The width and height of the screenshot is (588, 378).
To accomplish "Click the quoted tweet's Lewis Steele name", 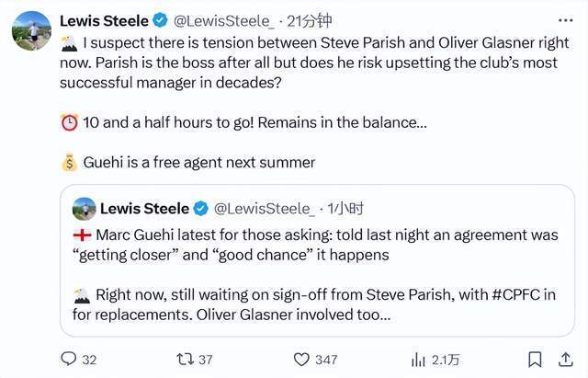I will point(144,209).
